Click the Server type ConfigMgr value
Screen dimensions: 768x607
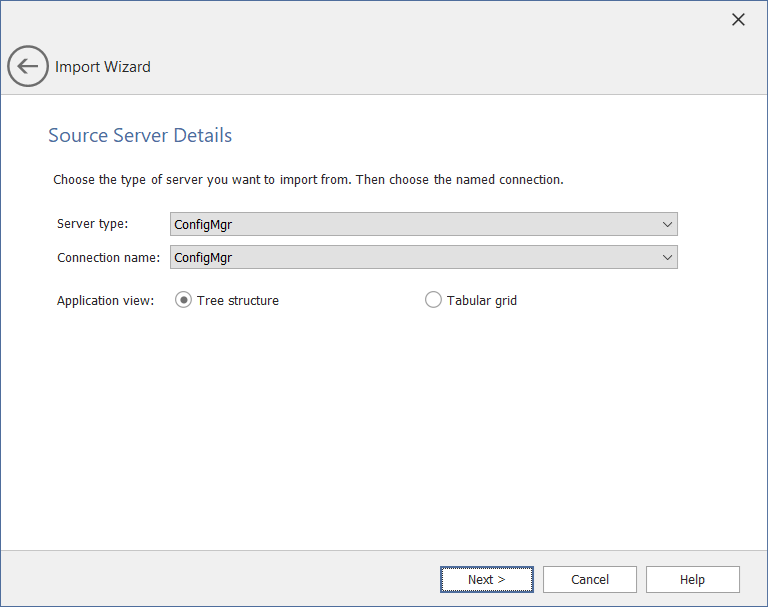click(203, 224)
